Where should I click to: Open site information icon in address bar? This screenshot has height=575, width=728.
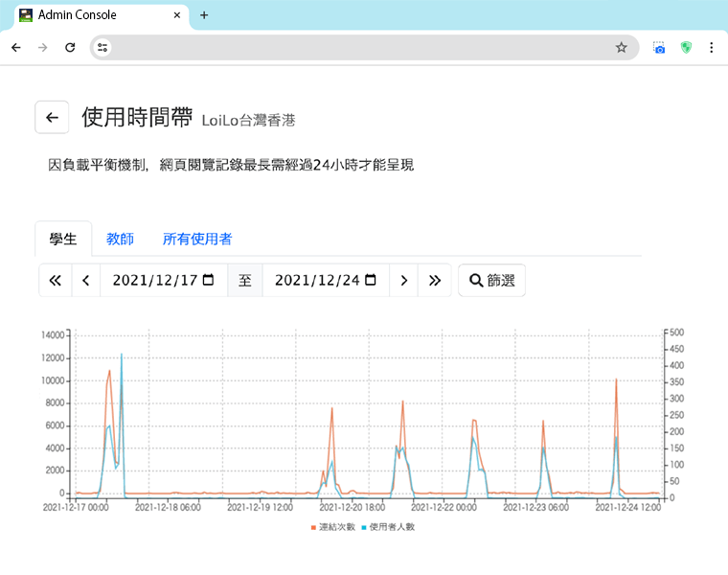pos(102,47)
